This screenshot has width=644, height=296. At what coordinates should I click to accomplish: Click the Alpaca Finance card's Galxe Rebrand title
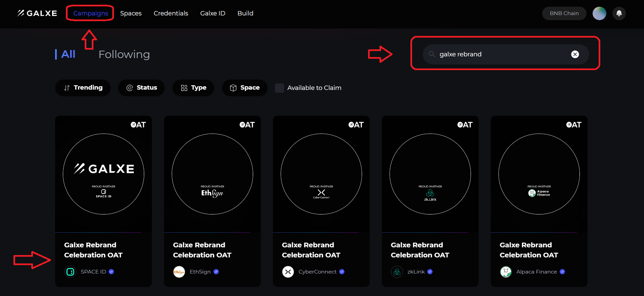(529, 250)
